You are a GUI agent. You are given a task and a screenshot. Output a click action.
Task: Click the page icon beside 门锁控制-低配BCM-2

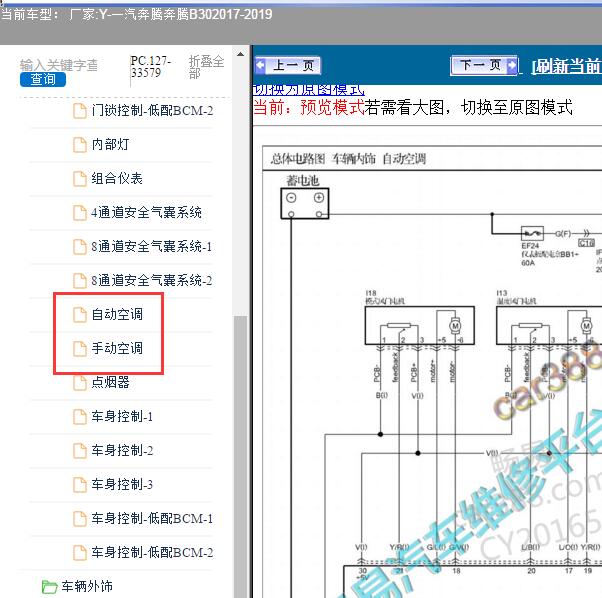click(x=80, y=111)
